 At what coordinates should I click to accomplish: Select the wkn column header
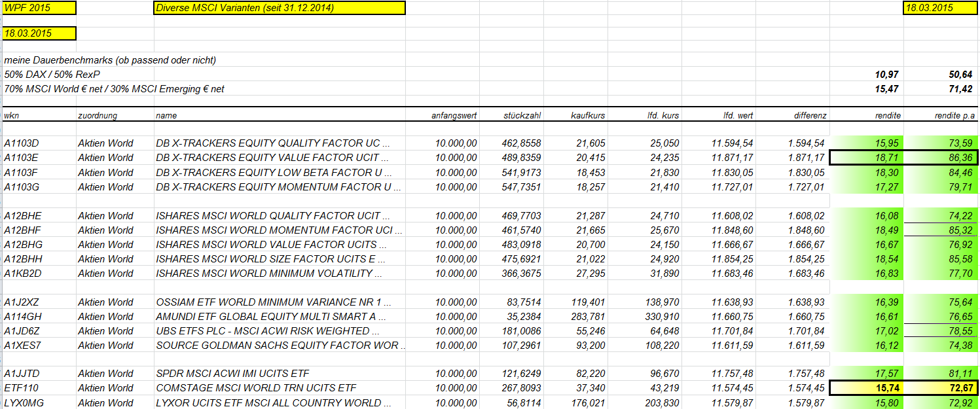pyautogui.click(x=11, y=116)
